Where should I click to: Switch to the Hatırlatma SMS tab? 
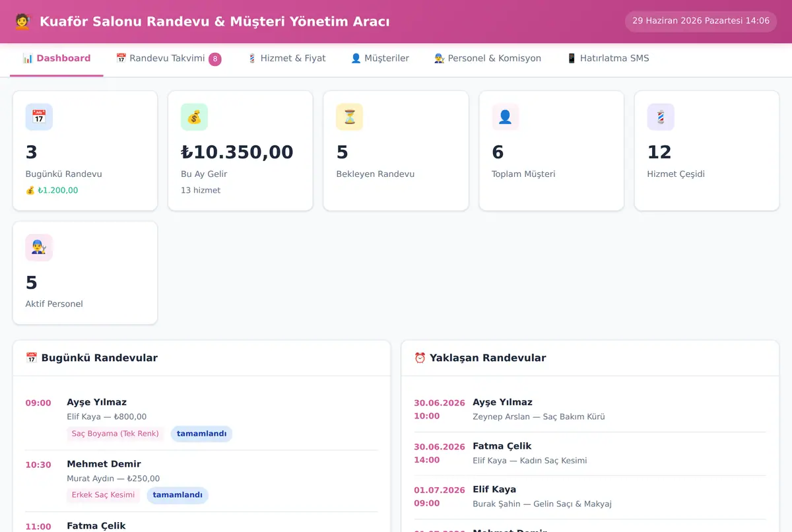coord(608,58)
